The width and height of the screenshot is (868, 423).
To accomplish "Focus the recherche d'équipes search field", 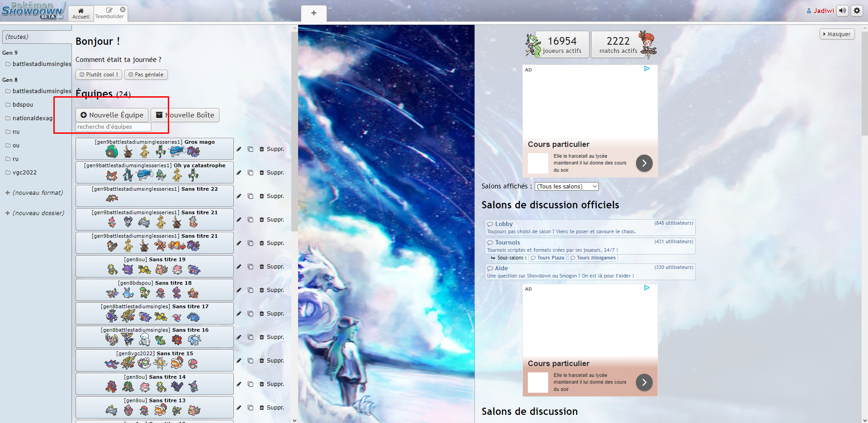I will [113, 127].
